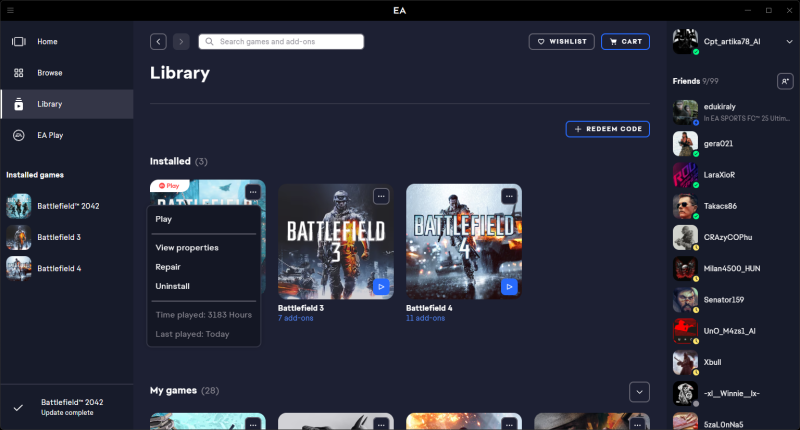Viewport: 800px width, 430px height.
Task: Collapse the My games section chevron
Action: [639, 392]
